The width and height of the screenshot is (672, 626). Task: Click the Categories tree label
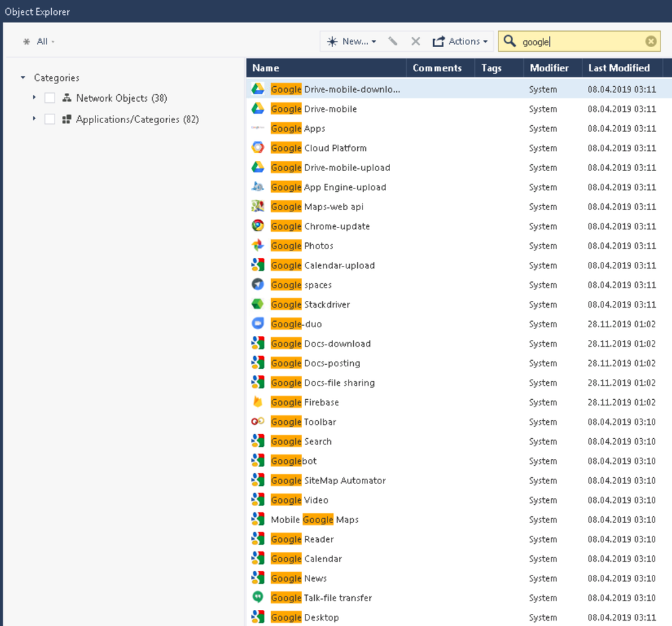click(57, 77)
